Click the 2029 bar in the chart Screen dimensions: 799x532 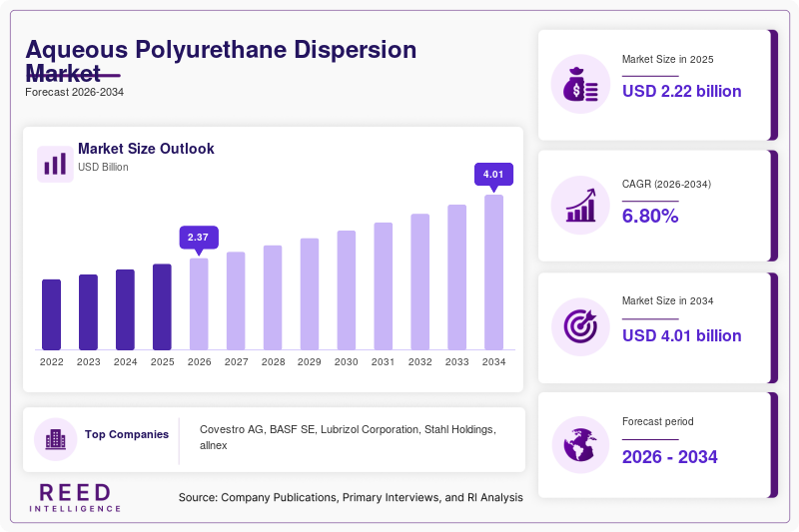[310, 294]
